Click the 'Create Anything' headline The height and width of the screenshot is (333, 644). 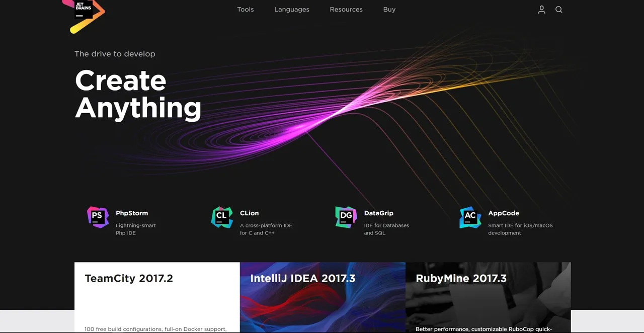pos(138,94)
